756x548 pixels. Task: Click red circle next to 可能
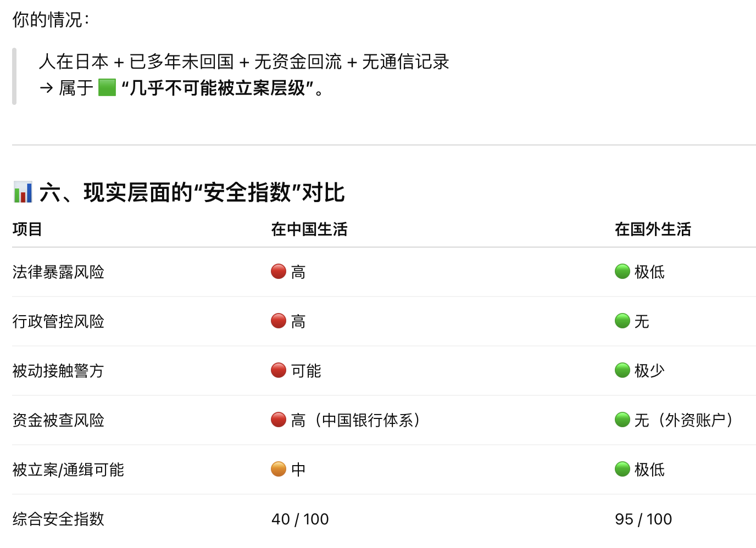[x=279, y=371]
